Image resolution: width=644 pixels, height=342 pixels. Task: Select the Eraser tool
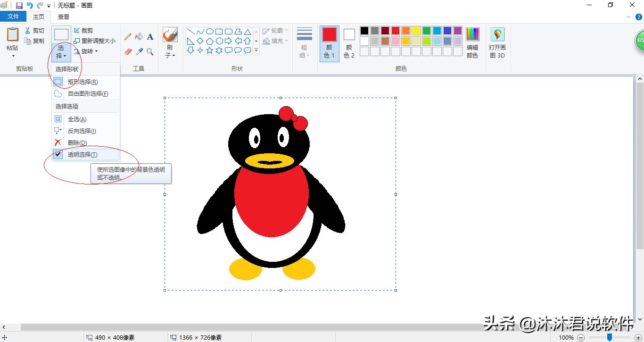point(128,51)
